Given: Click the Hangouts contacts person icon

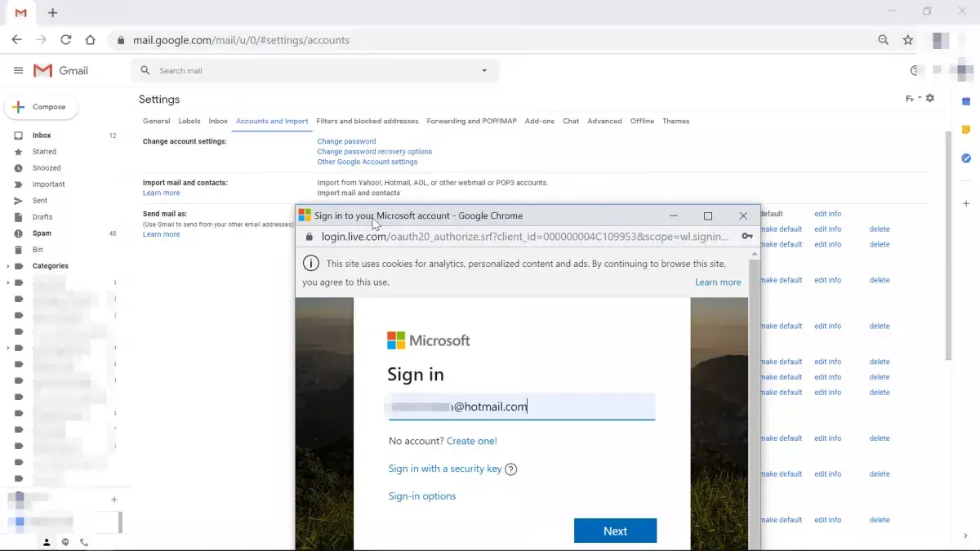Looking at the screenshot, I should click(47, 542).
